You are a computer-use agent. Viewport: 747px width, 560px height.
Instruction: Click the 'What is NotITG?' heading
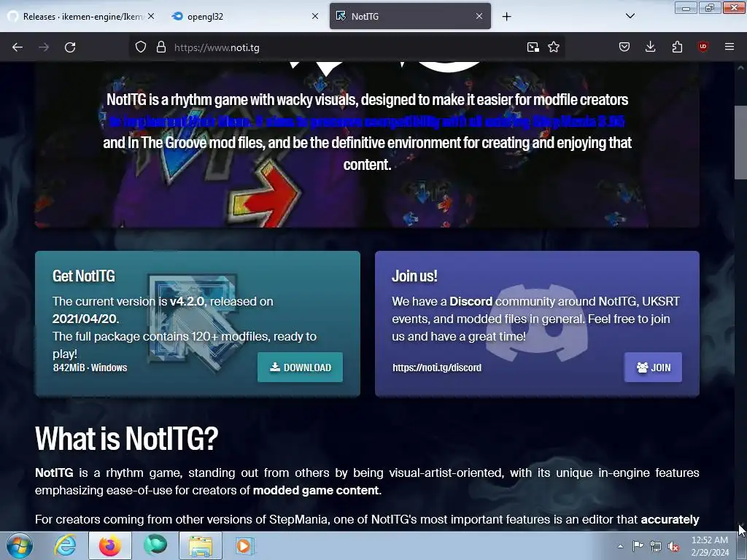pyautogui.click(x=126, y=438)
